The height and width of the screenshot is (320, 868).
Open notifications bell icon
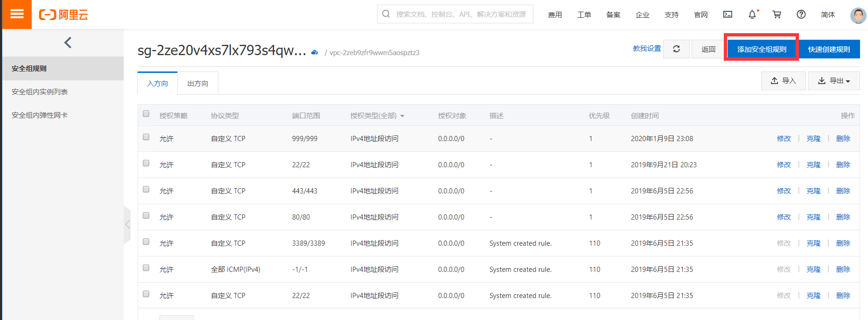tap(752, 14)
